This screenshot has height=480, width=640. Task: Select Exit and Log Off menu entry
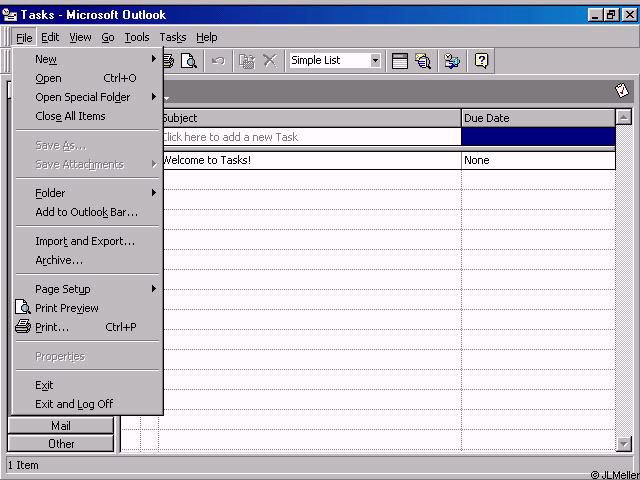click(74, 404)
